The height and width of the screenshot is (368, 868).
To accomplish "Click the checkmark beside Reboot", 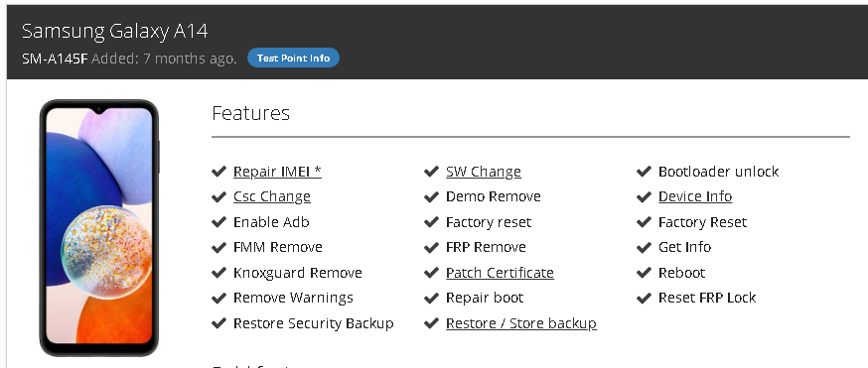I will [644, 273].
